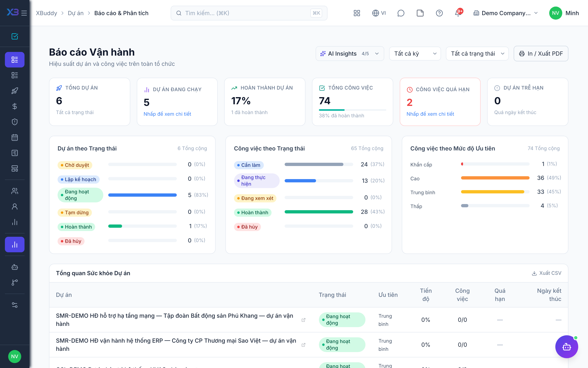Screen dimensions: 588x368
Task: Click Nhấp để xem chi tiết under Dự án đang chạy
Action: [x=167, y=114]
